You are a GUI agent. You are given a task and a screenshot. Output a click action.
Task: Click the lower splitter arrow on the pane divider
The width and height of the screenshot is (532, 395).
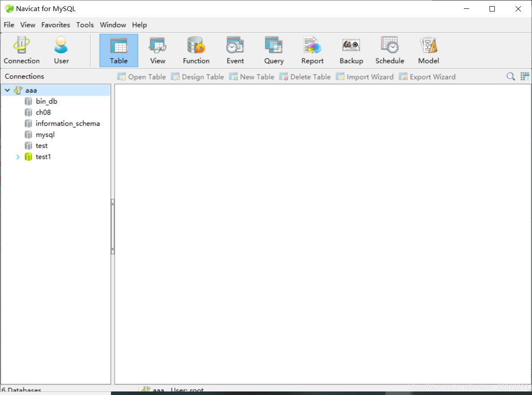(112, 250)
